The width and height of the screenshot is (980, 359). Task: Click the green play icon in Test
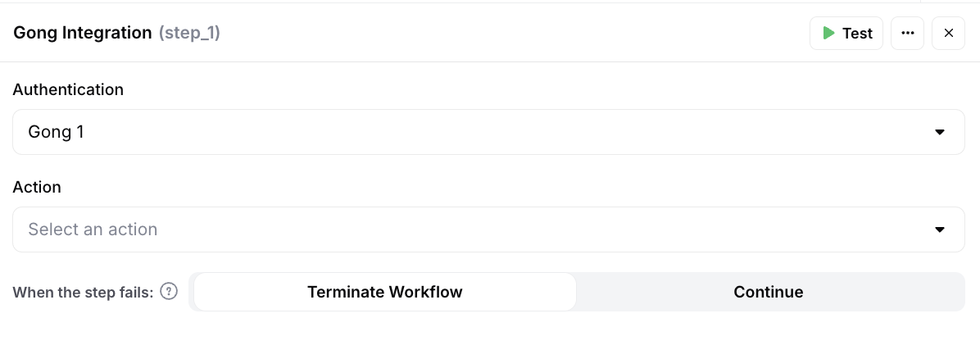[828, 34]
